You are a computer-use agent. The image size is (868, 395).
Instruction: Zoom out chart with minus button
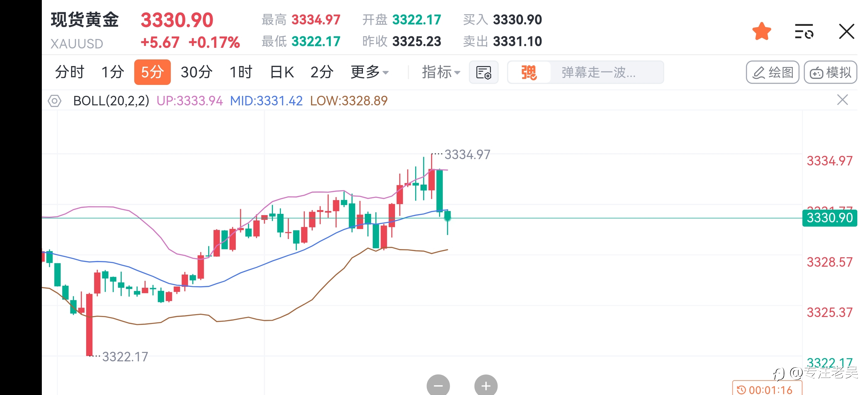[x=438, y=385]
